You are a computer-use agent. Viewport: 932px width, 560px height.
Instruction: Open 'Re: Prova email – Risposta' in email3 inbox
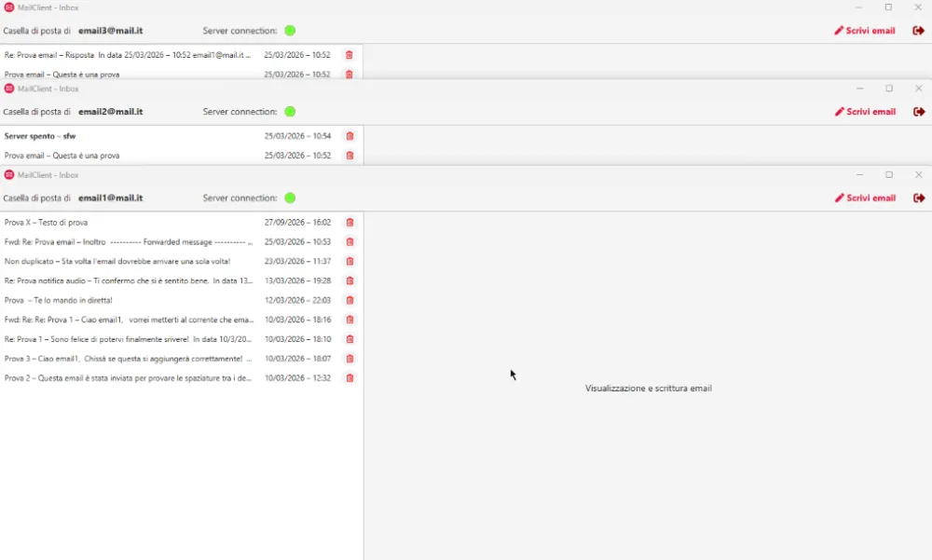(x=182, y=55)
